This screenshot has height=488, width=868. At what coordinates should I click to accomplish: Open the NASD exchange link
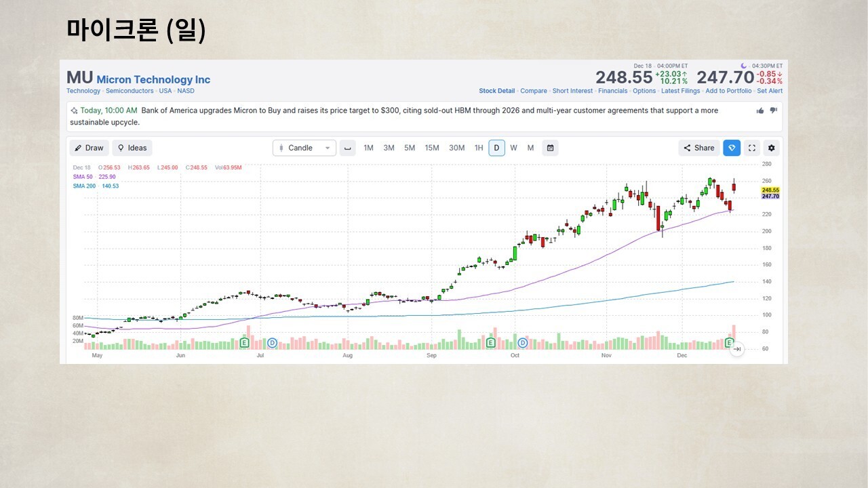(186, 91)
